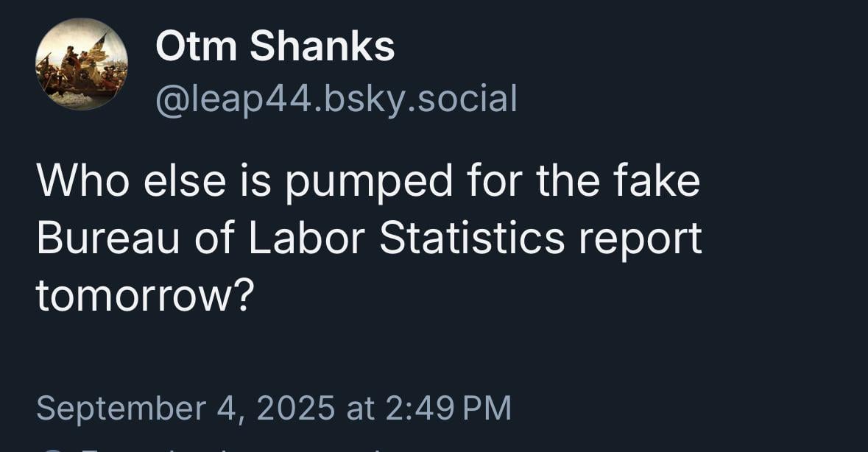Click the word 'Statistics' in the post body

pos(472,238)
